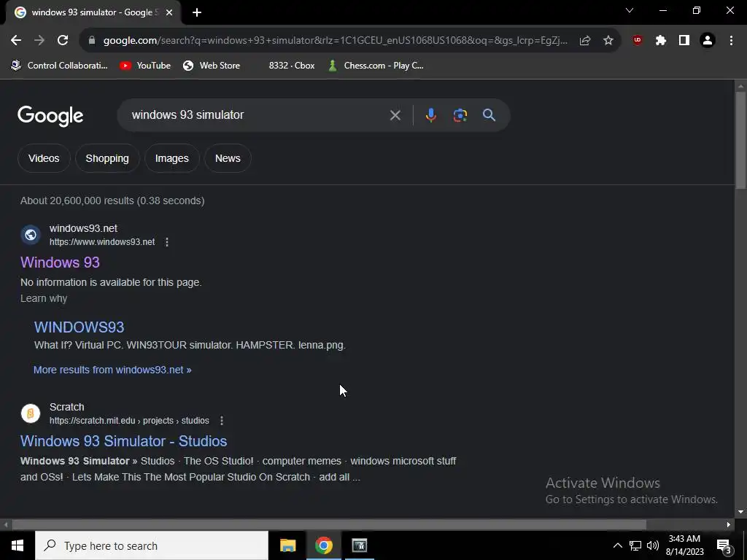747x560 pixels.
Task: Click the Learn why link
Action: (x=44, y=298)
